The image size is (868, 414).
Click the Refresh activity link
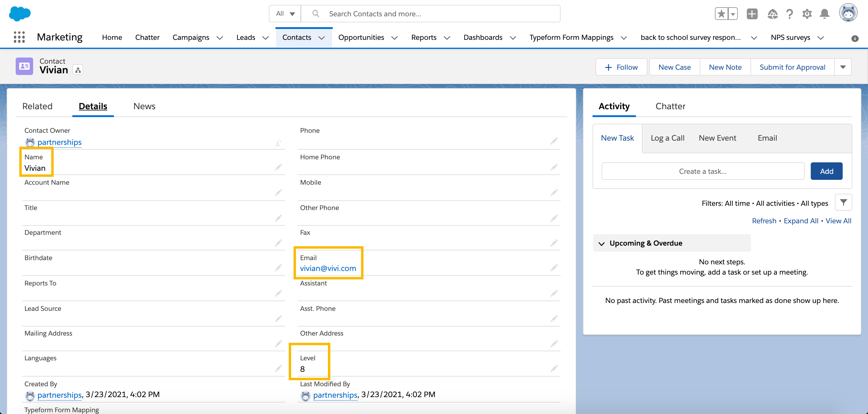click(x=764, y=221)
